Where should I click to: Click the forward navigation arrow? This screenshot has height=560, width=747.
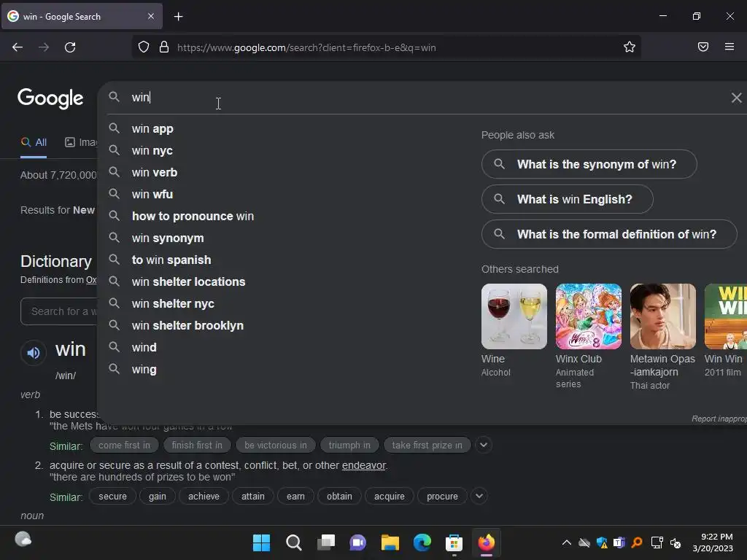44,47
